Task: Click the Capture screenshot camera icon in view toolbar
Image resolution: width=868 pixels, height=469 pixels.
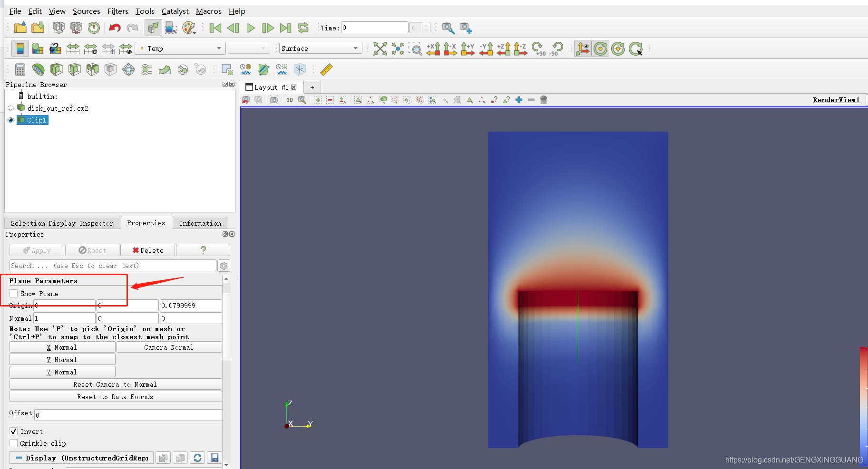Action: click(x=274, y=100)
